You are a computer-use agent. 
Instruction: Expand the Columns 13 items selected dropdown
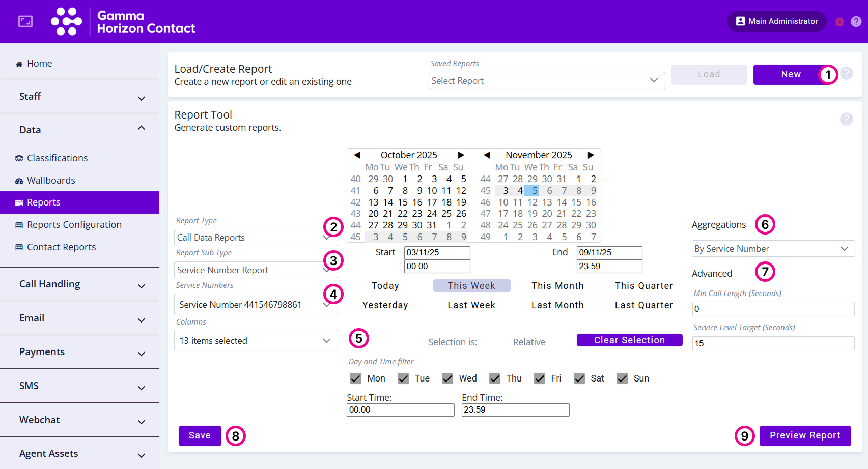point(256,341)
